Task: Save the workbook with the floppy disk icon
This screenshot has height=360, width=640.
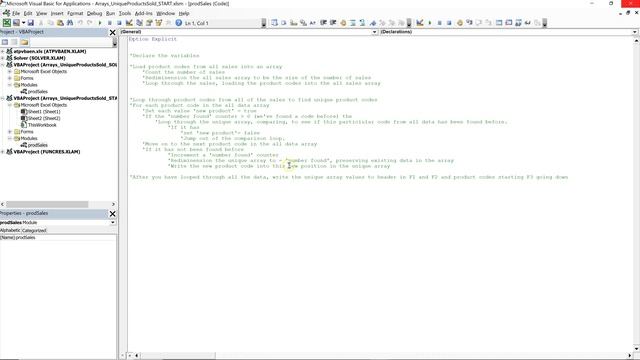Action: [x=31, y=23]
